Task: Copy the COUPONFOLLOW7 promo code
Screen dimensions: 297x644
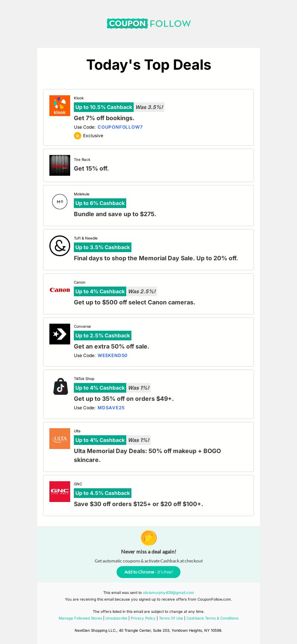Action: [120, 127]
